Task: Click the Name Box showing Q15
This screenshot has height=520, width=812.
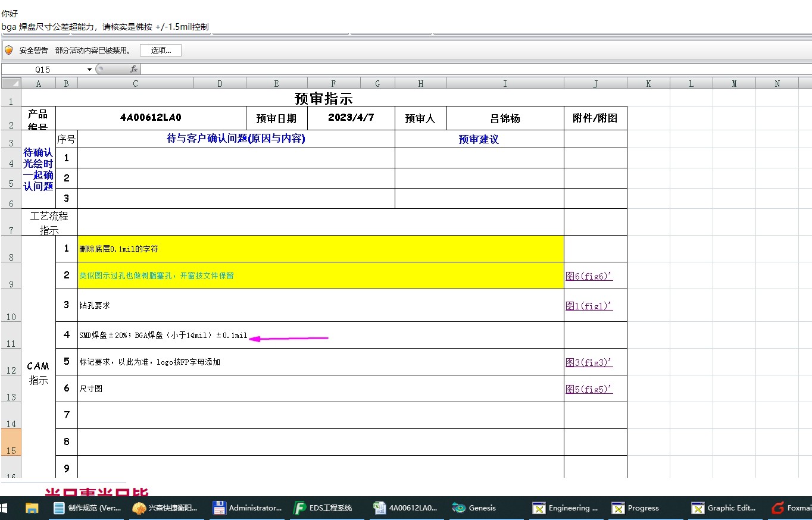Action: 43,70
